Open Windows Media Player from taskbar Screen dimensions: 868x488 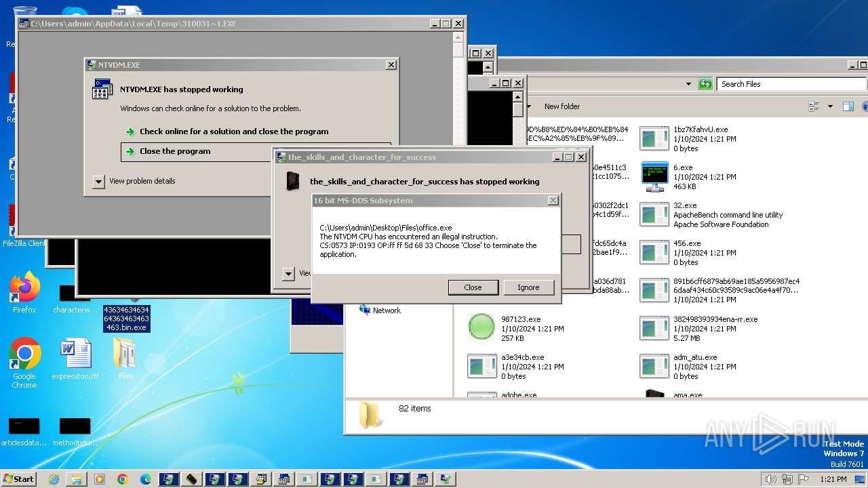[100, 479]
